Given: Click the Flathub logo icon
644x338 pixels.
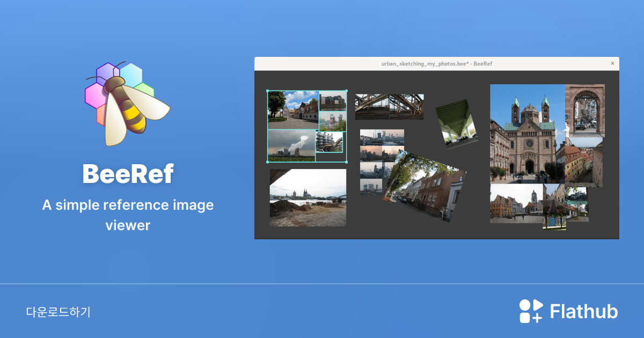Looking at the screenshot, I should click(530, 311).
